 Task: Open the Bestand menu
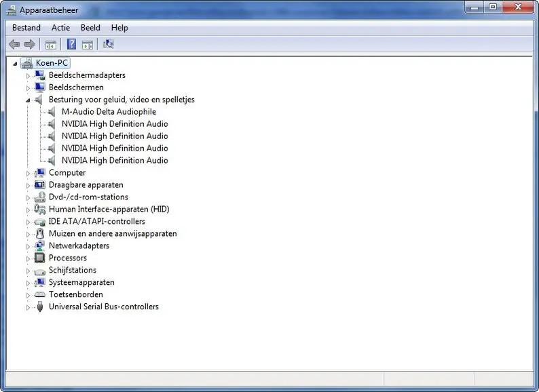26,28
